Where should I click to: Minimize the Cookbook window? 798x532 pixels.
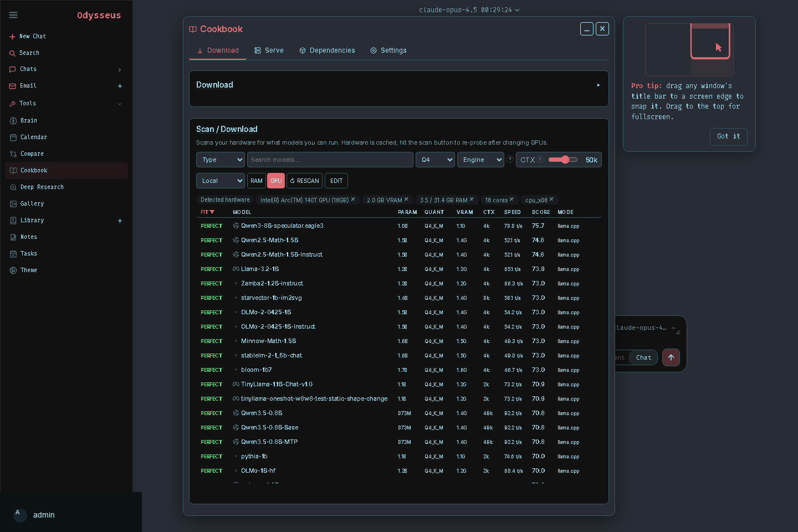coord(587,29)
